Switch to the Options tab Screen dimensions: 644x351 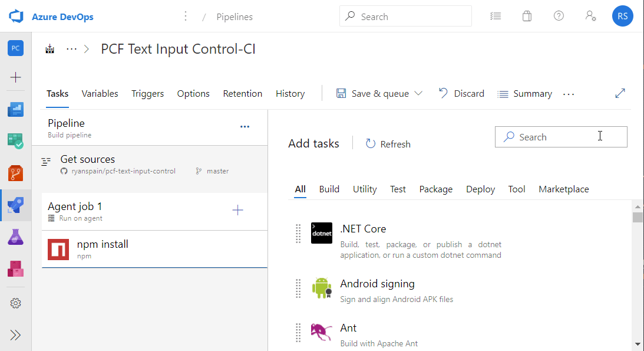click(193, 94)
